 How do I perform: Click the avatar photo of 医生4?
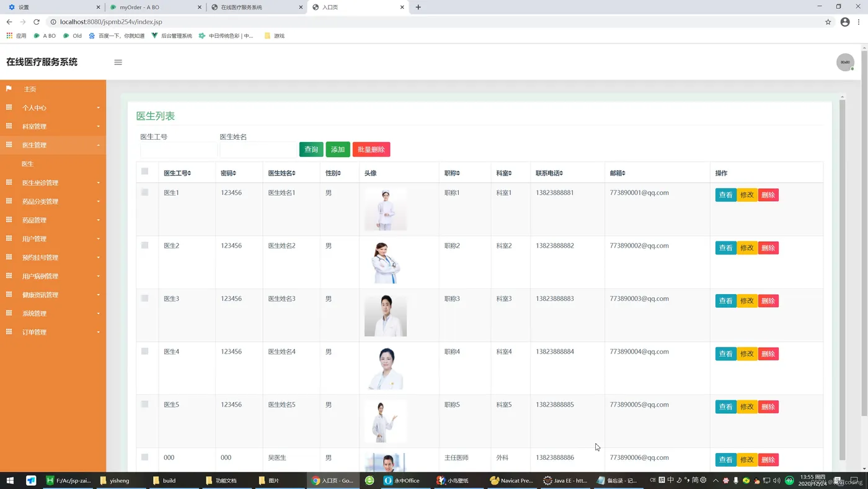(386, 369)
